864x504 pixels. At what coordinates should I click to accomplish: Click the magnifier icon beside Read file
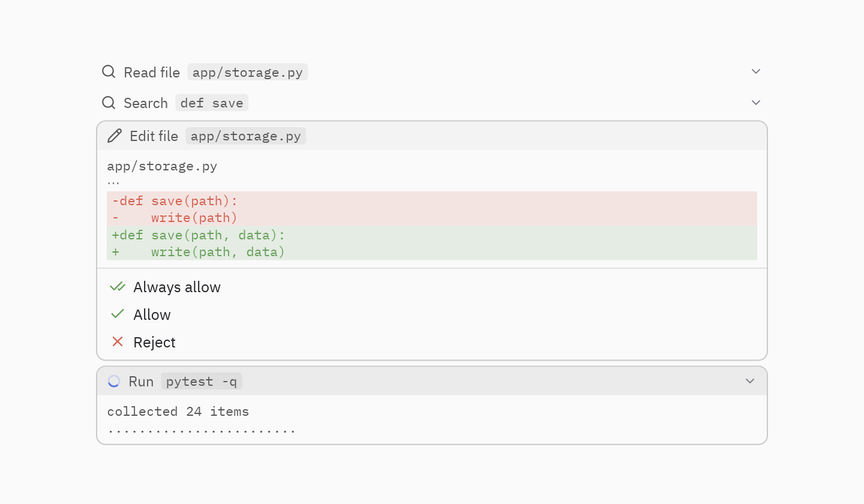tap(109, 72)
